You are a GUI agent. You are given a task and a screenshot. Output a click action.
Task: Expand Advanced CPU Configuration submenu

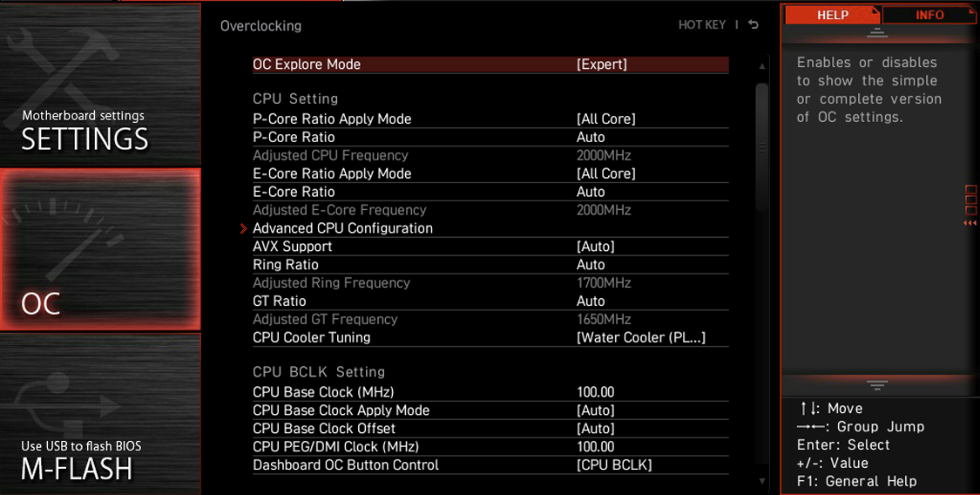click(342, 228)
